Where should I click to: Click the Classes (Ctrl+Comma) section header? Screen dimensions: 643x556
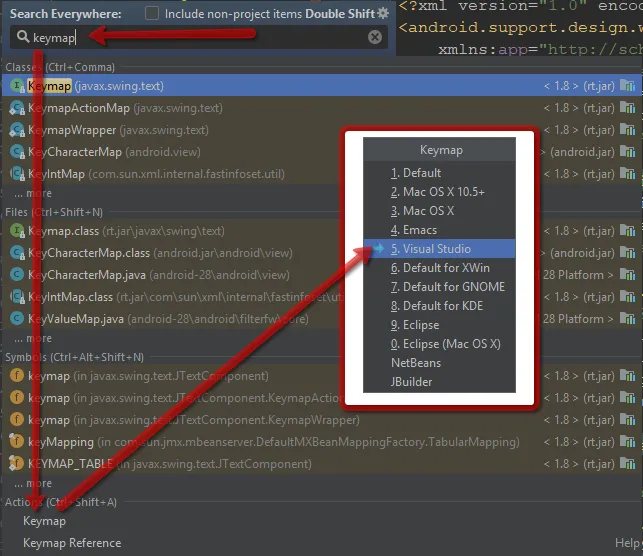60,67
